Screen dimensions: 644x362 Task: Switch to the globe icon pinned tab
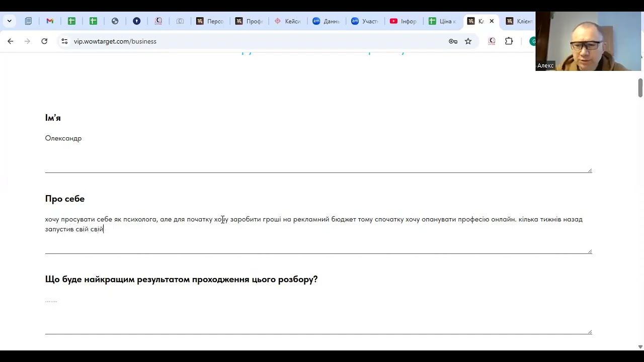115,21
